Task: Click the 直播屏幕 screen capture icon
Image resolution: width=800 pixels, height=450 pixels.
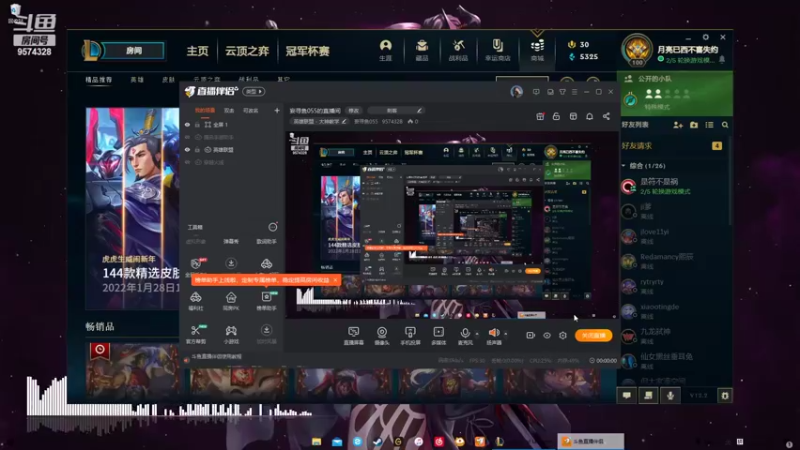Action: tap(353, 336)
